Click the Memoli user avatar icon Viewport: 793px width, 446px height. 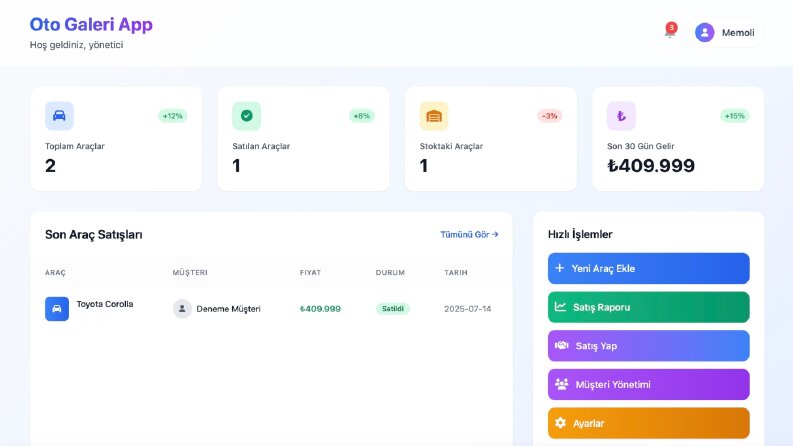click(704, 32)
